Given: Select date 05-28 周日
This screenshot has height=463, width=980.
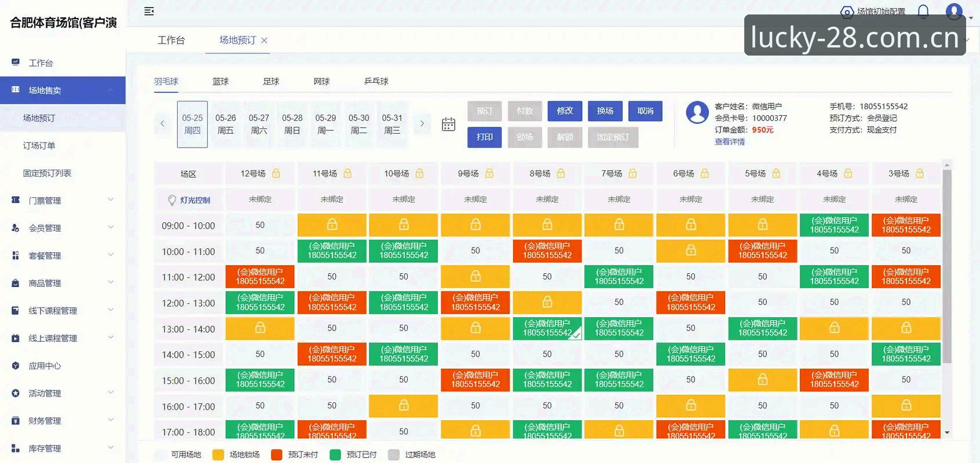Looking at the screenshot, I should (292, 124).
